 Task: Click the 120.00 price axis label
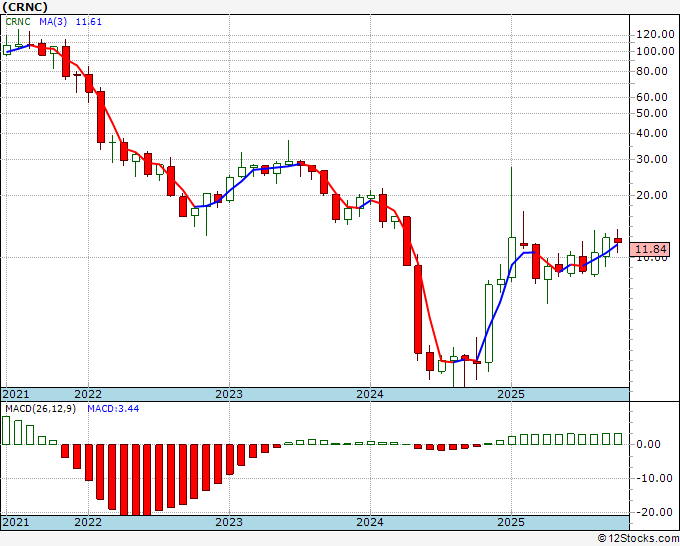tap(655, 35)
